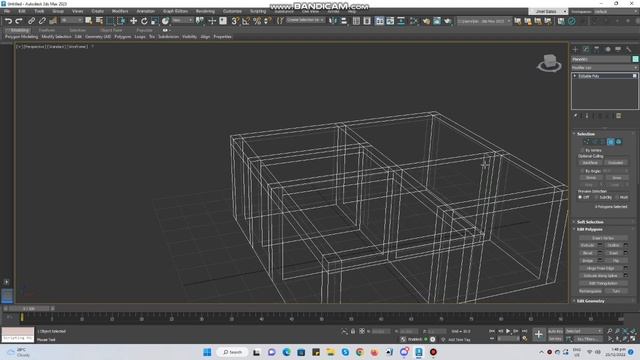
Task: Select the Rectangular Selection Region tool
Action: [x=110, y=21]
